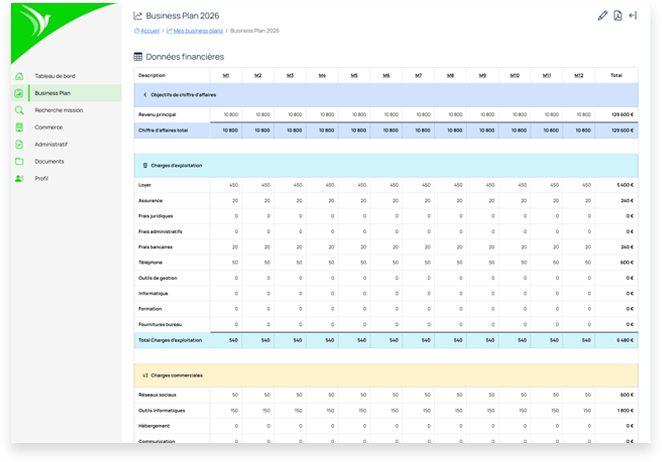Viewport: 662px width, 462px height.
Task: Select Business Plan in the sidebar
Action: (52, 93)
